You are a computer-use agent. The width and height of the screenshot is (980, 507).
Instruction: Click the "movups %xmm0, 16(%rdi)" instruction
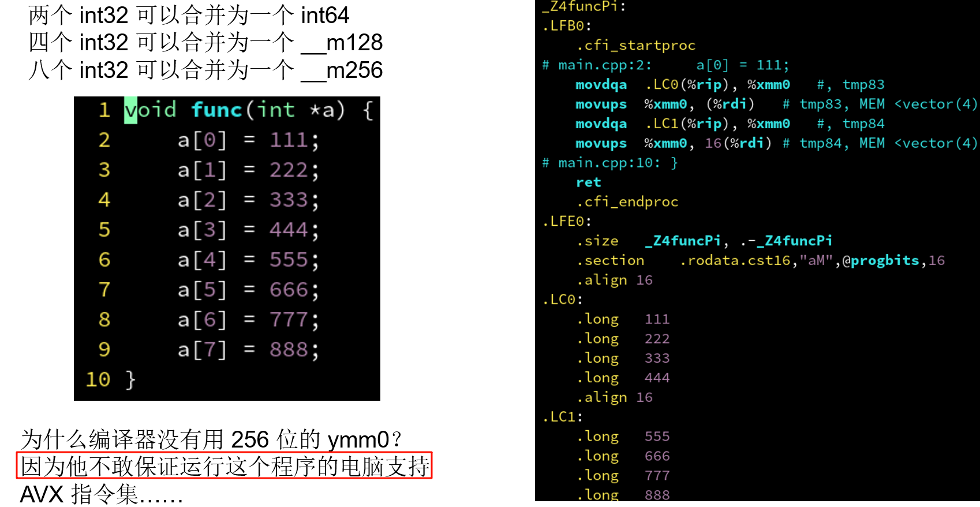tap(673, 143)
